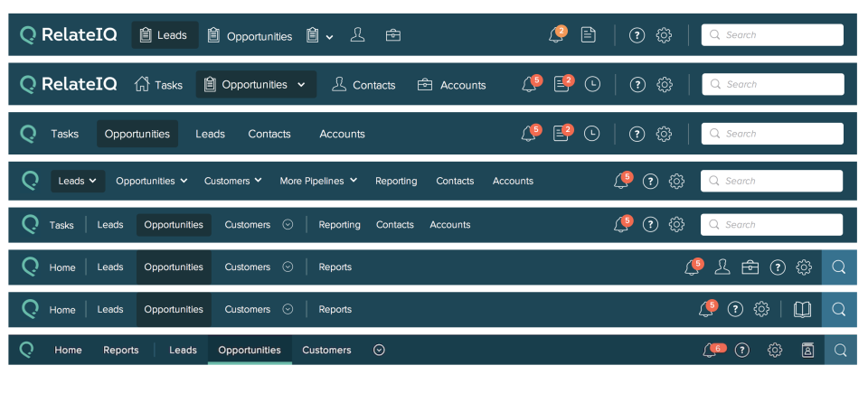This screenshot has width=868, height=412.
Task: Expand Opportunities dropdown in the second bar
Action: click(301, 85)
